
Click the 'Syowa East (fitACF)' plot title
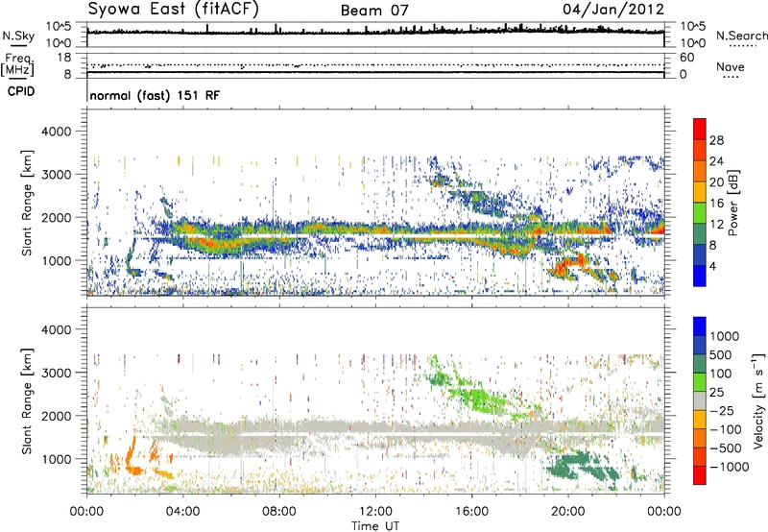click(x=173, y=9)
